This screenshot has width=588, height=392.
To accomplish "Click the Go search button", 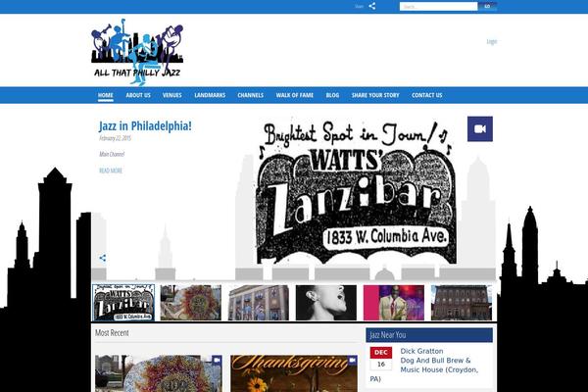I will pyautogui.click(x=487, y=7).
